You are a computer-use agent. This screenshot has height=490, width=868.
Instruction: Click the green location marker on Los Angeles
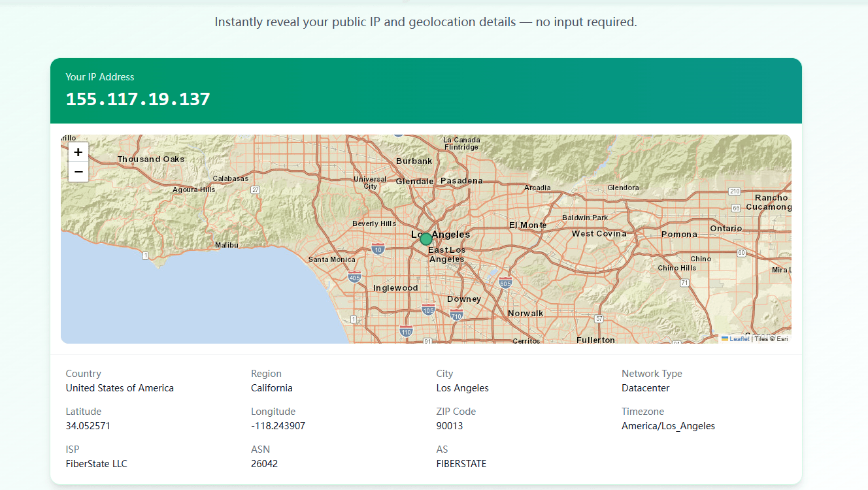426,238
